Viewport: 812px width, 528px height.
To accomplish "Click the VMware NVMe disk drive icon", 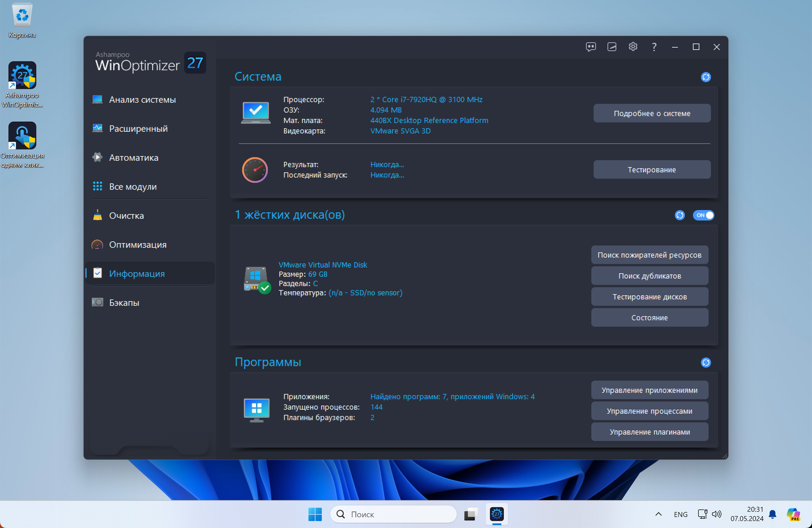I will click(x=257, y=279).
